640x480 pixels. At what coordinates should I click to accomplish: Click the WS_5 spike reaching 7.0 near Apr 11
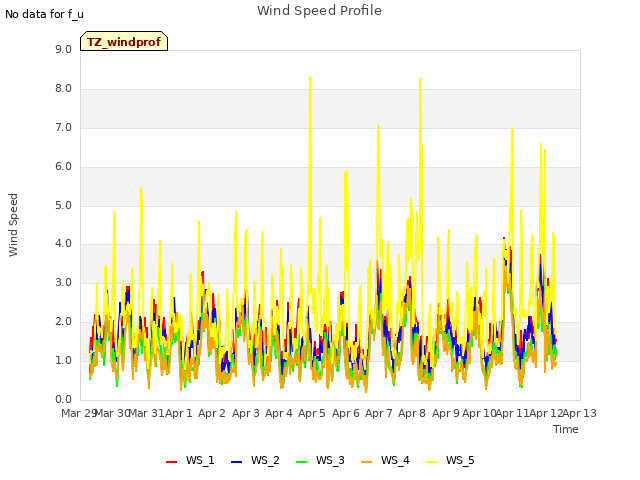point(512,128)
